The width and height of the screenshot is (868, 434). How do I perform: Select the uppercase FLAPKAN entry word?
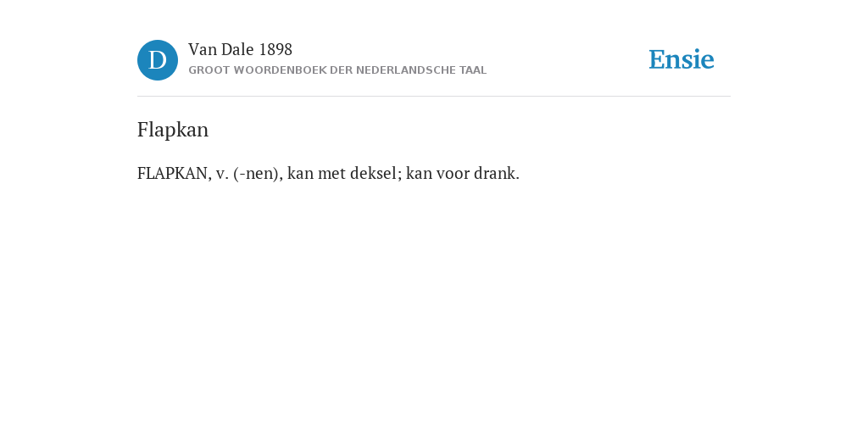point(172,173)
